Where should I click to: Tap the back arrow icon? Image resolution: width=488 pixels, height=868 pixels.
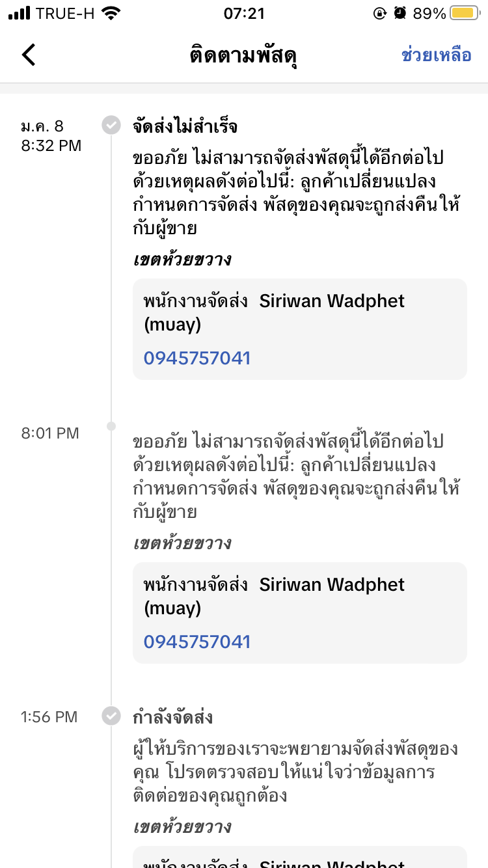click(x=29, y=55)
